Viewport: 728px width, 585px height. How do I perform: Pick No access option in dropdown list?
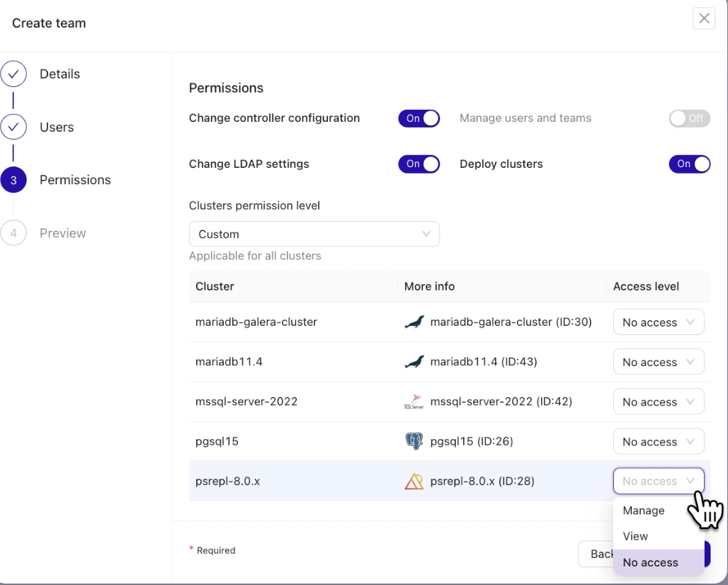pyautogui.click(x=650, y=562)
